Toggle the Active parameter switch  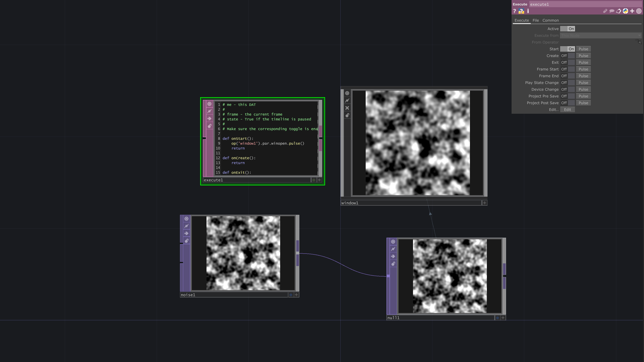pyautogui.click(x=567, y=29)
